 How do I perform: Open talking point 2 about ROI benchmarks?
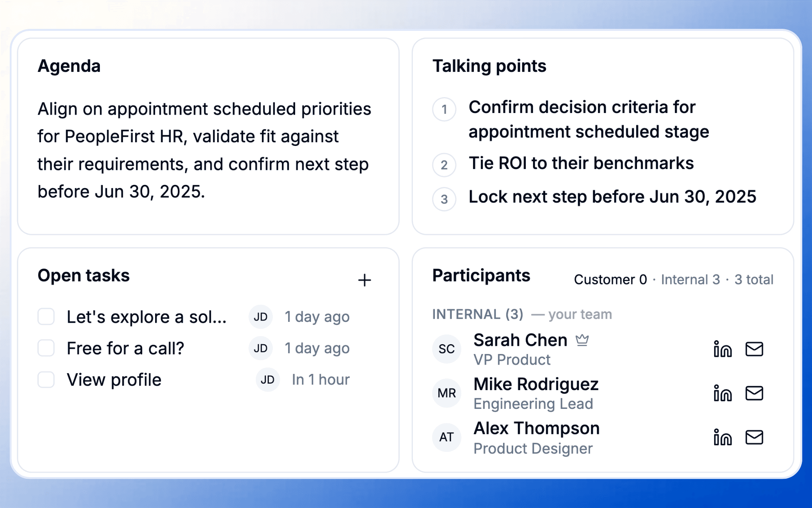[x=581, y=163]
